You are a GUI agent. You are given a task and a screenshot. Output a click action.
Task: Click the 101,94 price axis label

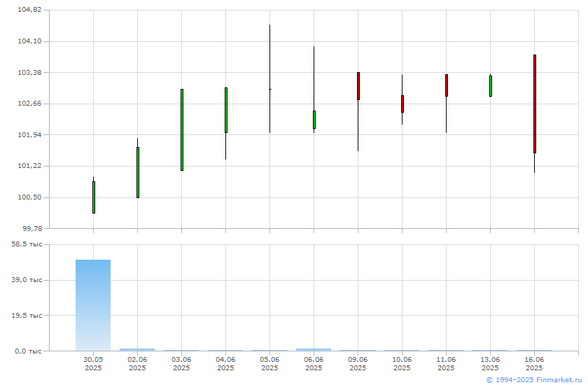pyautogui.click(x=29, y=134)
